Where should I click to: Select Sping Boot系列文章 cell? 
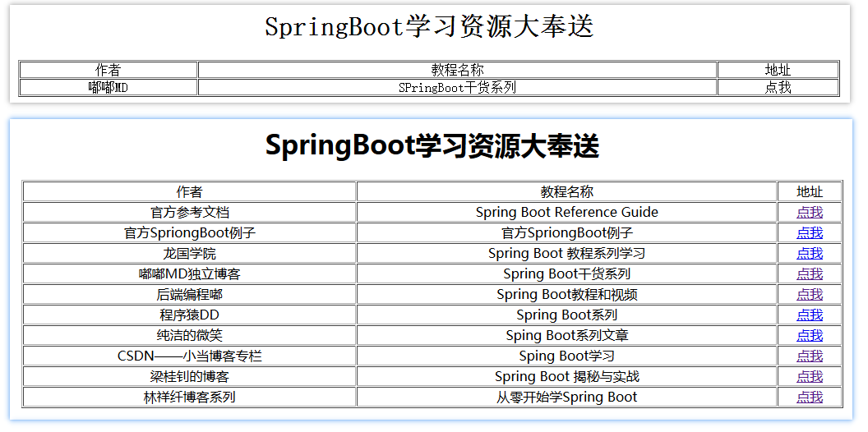567,335
